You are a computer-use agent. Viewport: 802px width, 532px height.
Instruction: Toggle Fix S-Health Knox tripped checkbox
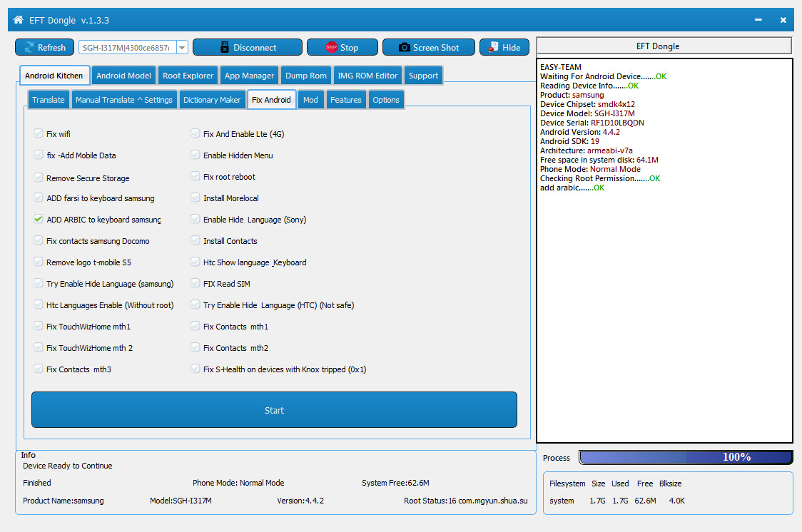(x=195, y=369)
